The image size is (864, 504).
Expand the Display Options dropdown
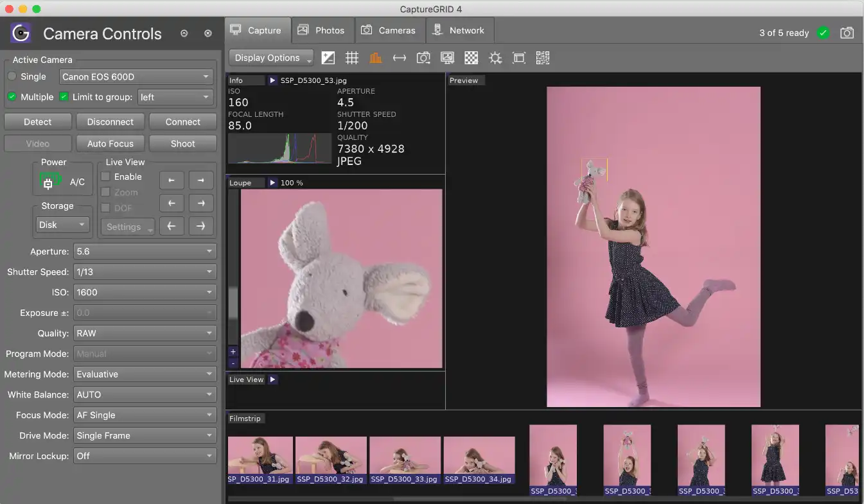(x=270, y=57)
